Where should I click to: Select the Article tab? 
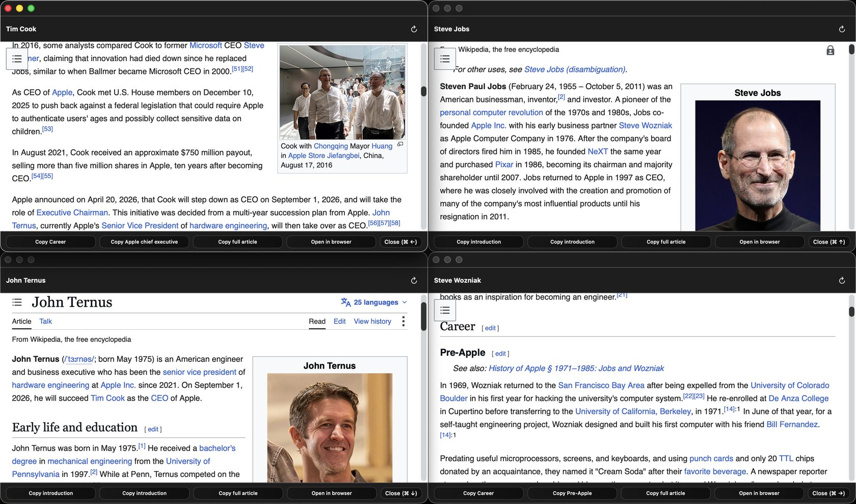pyautogui.click(x=21, y=321)
